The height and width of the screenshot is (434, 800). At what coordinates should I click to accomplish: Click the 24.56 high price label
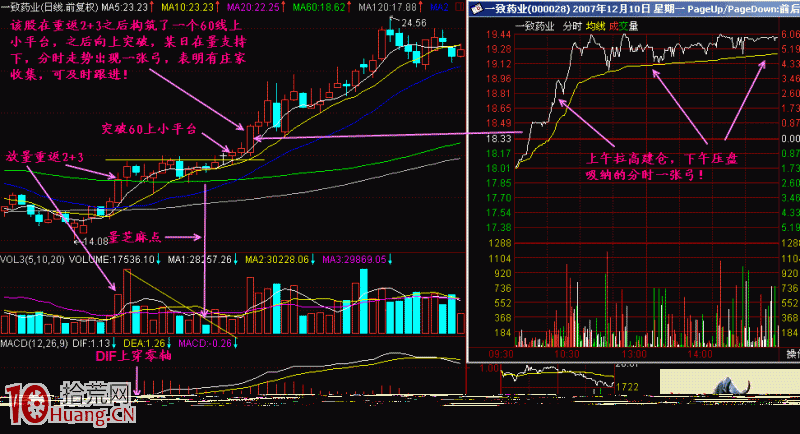[414, 23]
